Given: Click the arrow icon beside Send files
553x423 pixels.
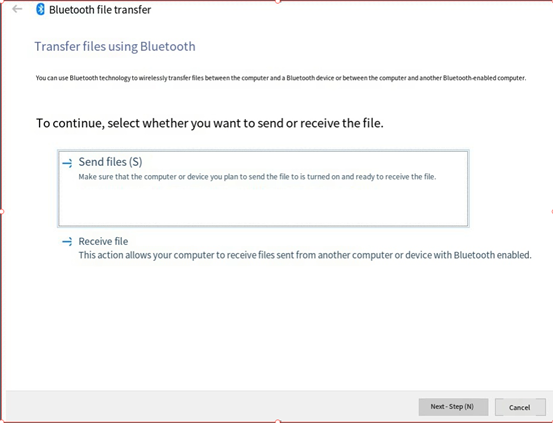Looking at the screenshot, I should click(x=67, y=163).
